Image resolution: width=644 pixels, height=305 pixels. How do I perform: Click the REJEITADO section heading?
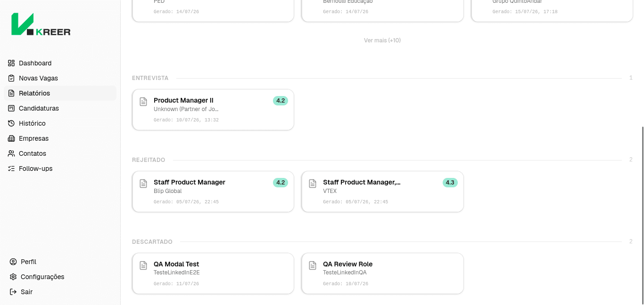pos(149,160)
